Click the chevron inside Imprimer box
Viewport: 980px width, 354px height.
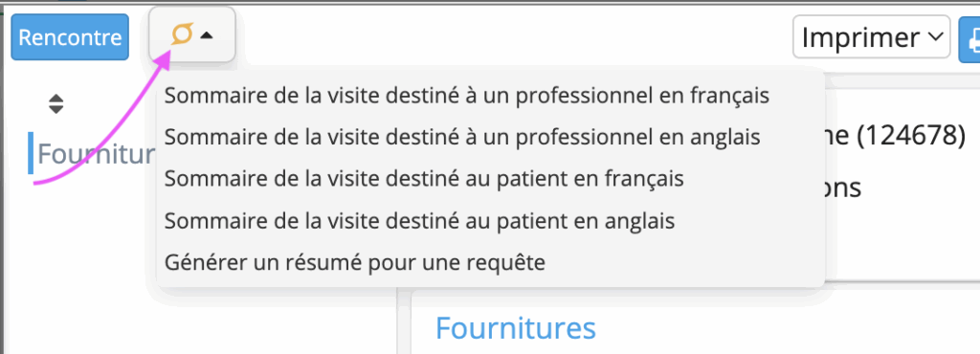click(935, 37)
